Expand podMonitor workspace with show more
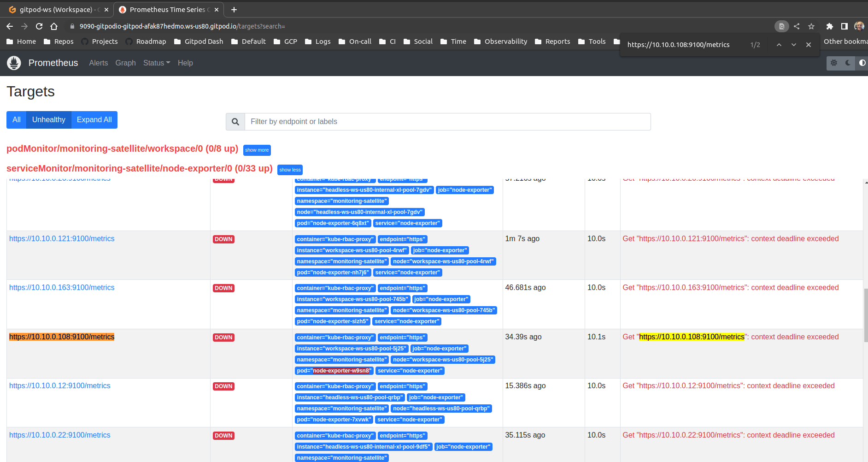The width and height of the screenshot is (868, 462). tap(257, 150)
